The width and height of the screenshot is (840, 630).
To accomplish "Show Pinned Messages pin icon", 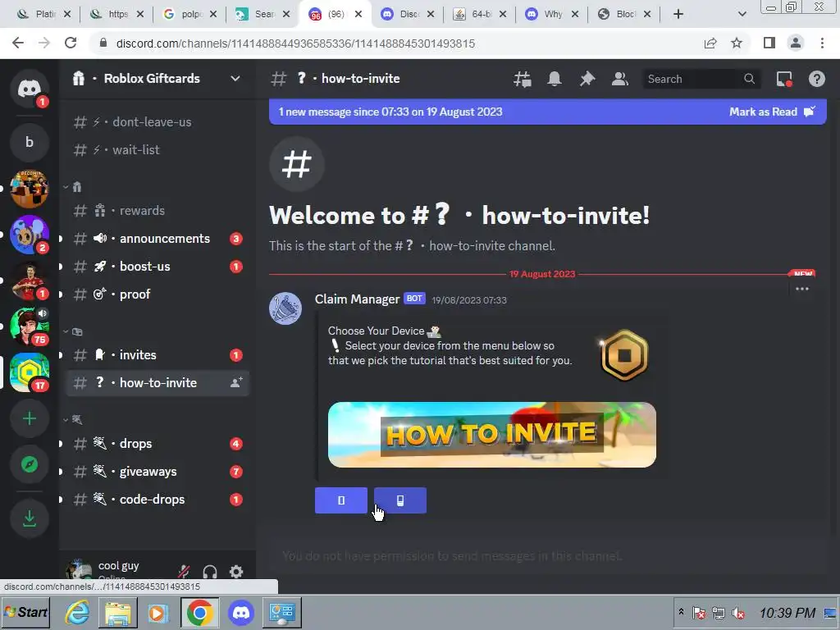I will pos(587,79).
